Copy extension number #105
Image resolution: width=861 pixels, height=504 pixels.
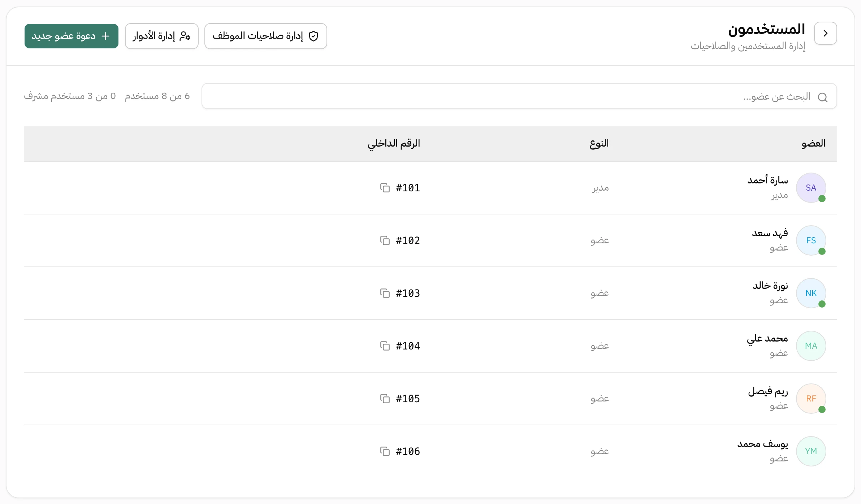pyautogui.click(x=385, y=399)
